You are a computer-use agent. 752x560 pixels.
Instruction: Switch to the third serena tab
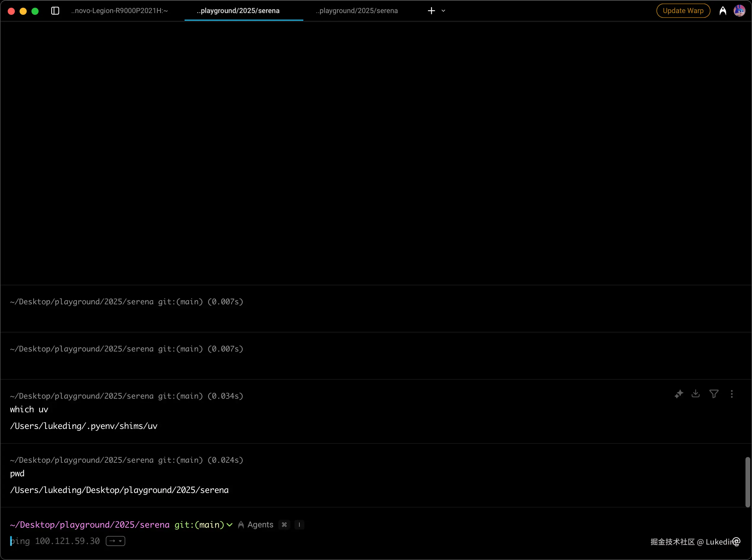(356, 11)
